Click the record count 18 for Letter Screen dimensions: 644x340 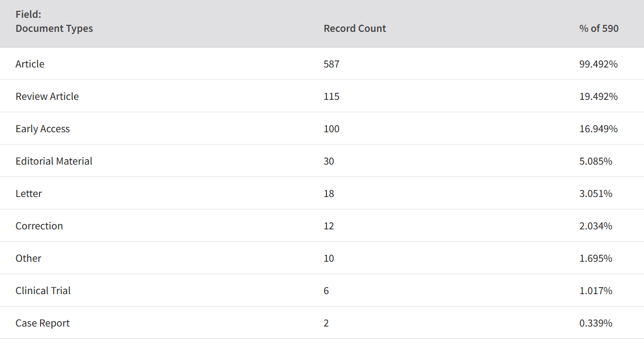(329, 194)
